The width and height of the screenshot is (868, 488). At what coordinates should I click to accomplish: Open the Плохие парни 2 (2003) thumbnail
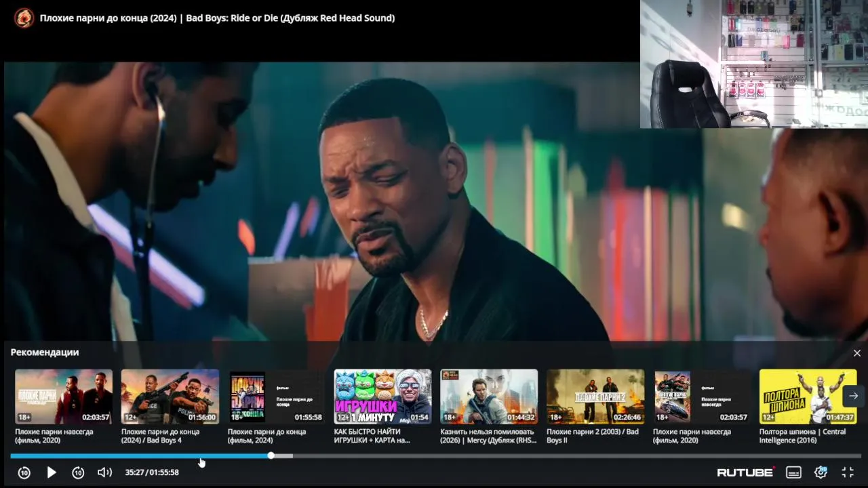click(595, 396)
